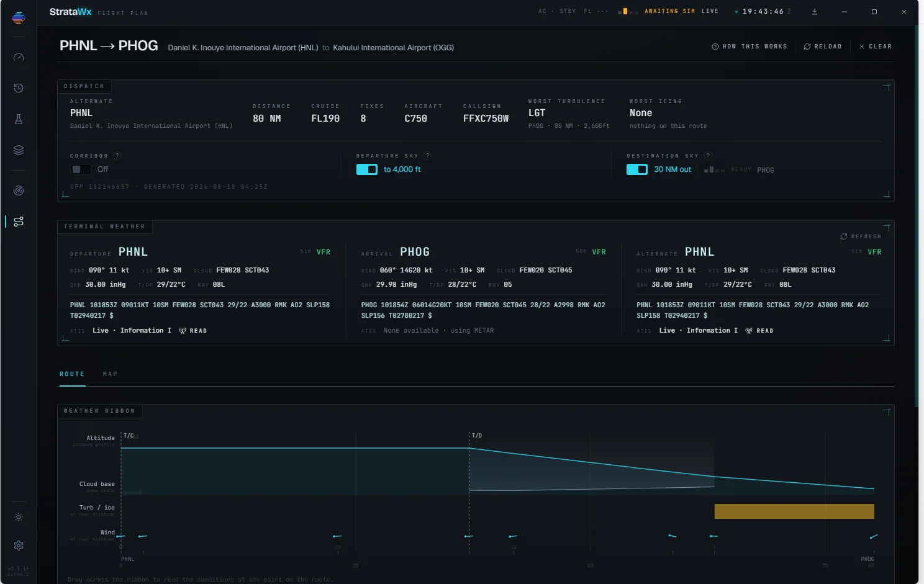Click amber turbulence band on weather ribbon
Image resolution: width=924 pixels, height=584 pixels.
tap(794, 511)
